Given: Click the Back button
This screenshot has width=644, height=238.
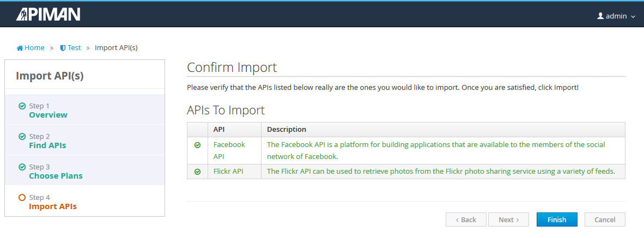Looking at the screenshot, I should [x=466, y=219].
